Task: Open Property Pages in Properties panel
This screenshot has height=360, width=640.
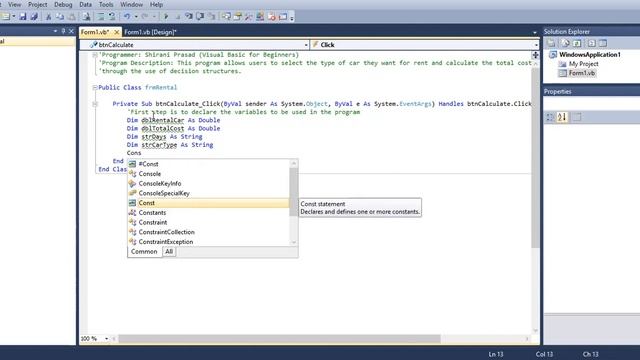Action: [577, 117]
